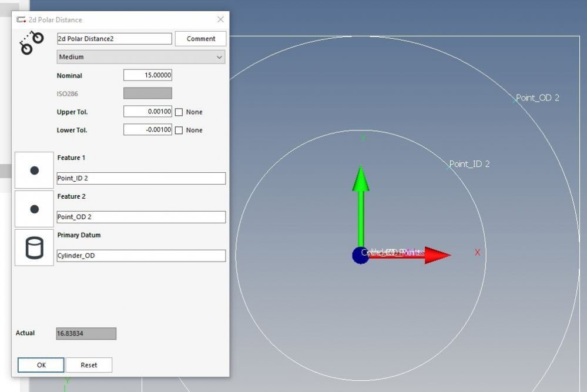Image resolution: width=587 pixels, height=392 pixels.
Task: Click the Nominal value field
Action: pos(147,75)
